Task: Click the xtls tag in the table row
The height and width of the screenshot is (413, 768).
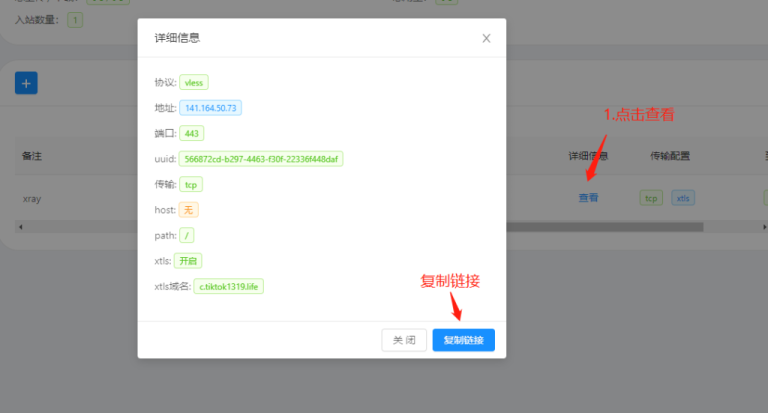Action: (683, 198)
